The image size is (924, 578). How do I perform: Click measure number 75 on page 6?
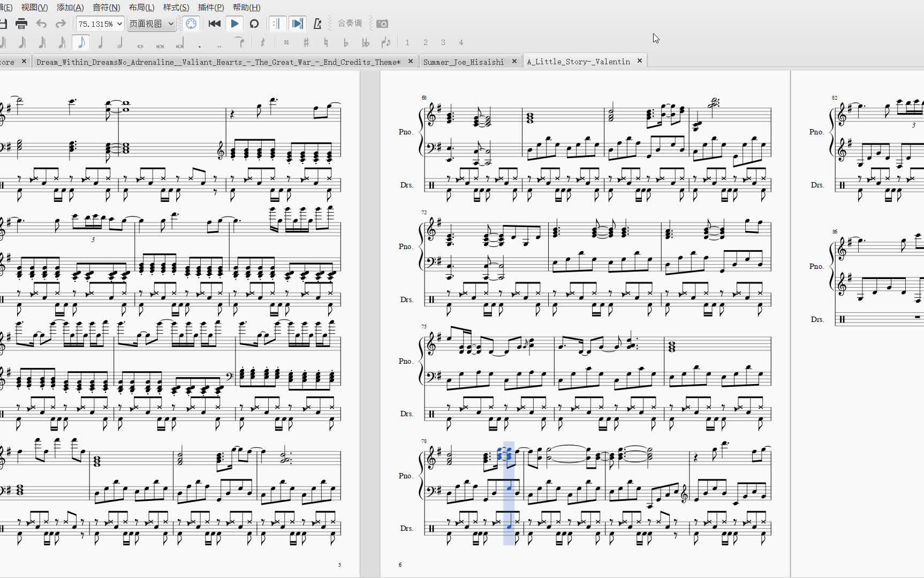point(424,326)
